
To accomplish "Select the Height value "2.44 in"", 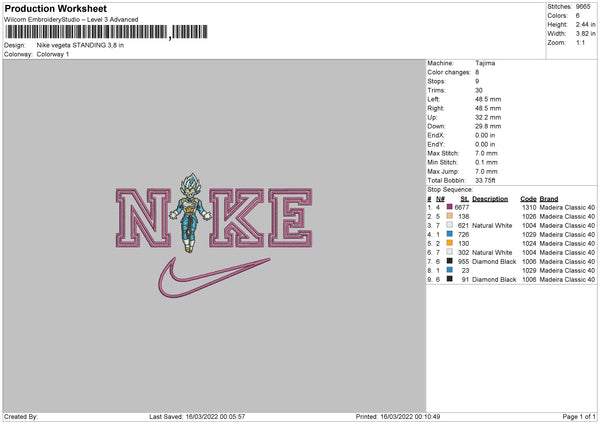I will (585, 24).
